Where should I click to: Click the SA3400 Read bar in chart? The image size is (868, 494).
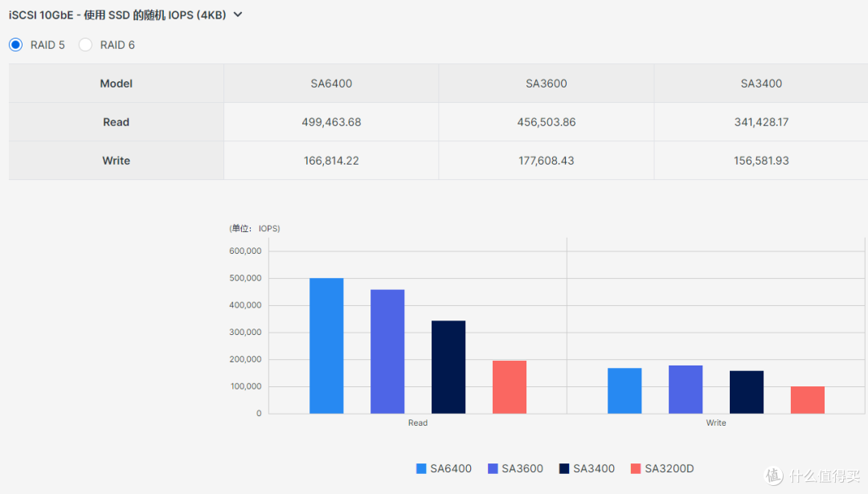448,367
